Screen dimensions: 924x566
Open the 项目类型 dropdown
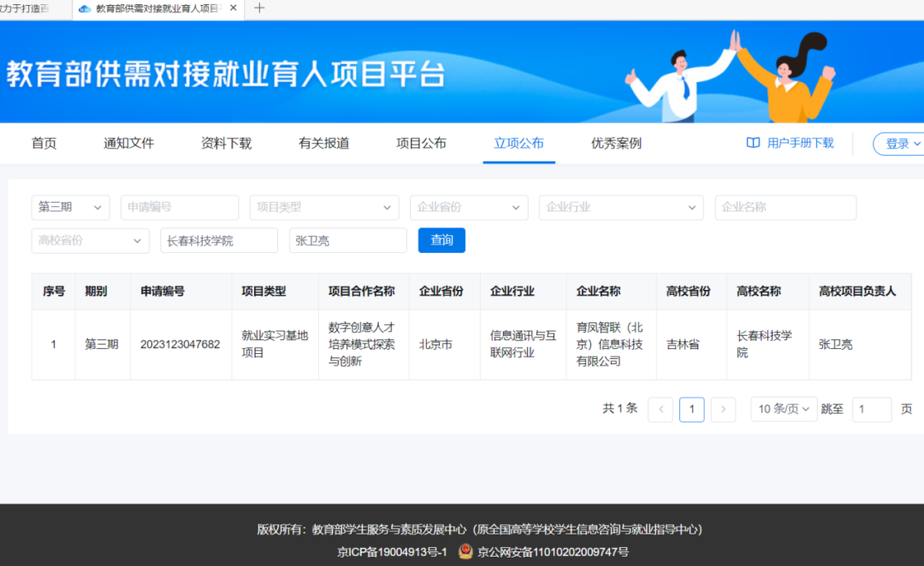click(x=324, y=208)
